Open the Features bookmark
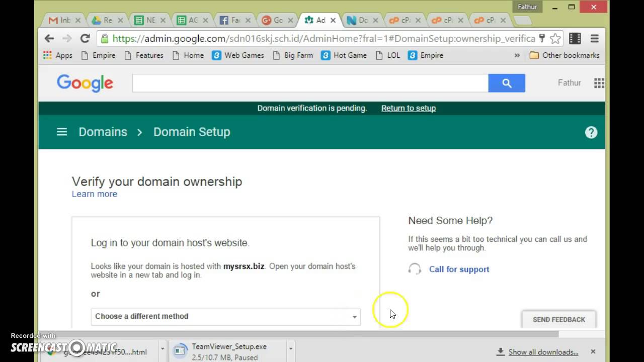Viewport: 644px width, 362px height. (143, 55)
